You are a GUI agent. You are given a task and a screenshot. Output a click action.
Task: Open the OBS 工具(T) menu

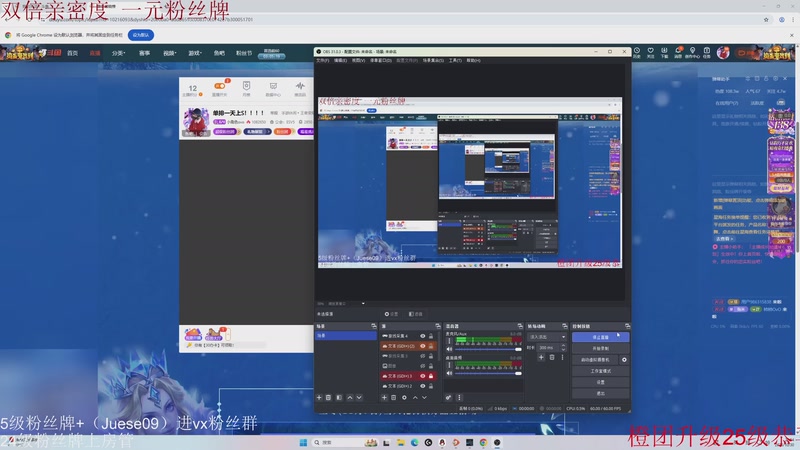455,60
